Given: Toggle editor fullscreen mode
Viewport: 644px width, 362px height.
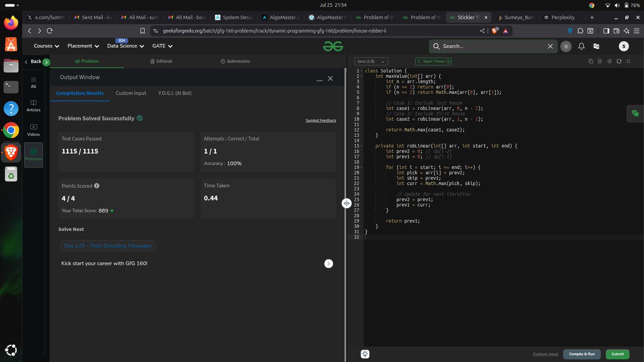Looking at the screenshot, I should (x=628, y=61).
